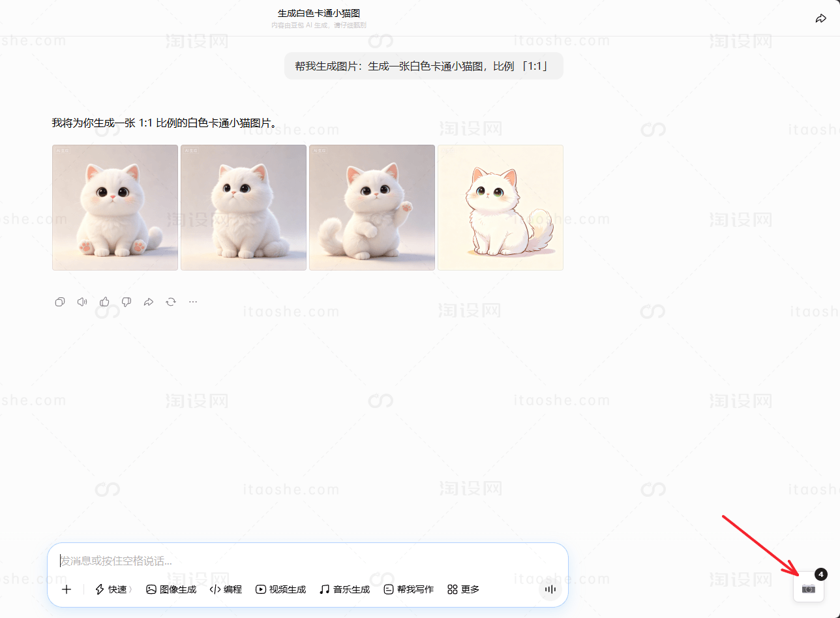840x618 pixels.
Task: Expand the 快速 mode selector
Action: point(113,589)
